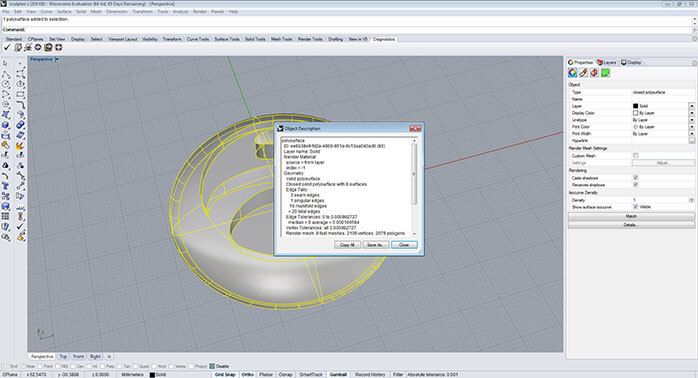Uncheck the Casts shadows checkbox
Viewport: 698px width, 378px height.
(636, 178)
